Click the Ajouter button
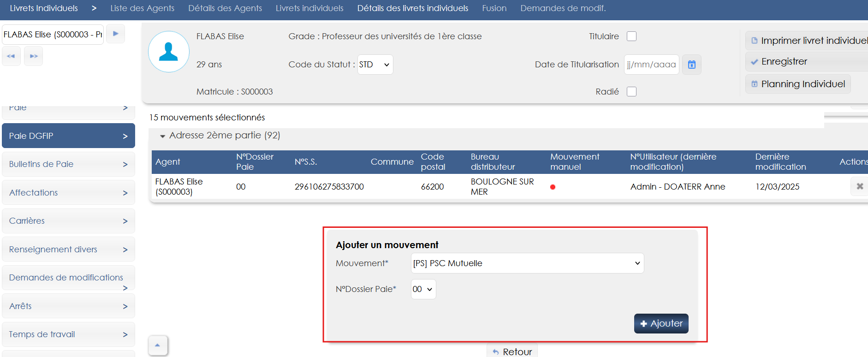Screen dimensions: 868x357 [661, 323]
